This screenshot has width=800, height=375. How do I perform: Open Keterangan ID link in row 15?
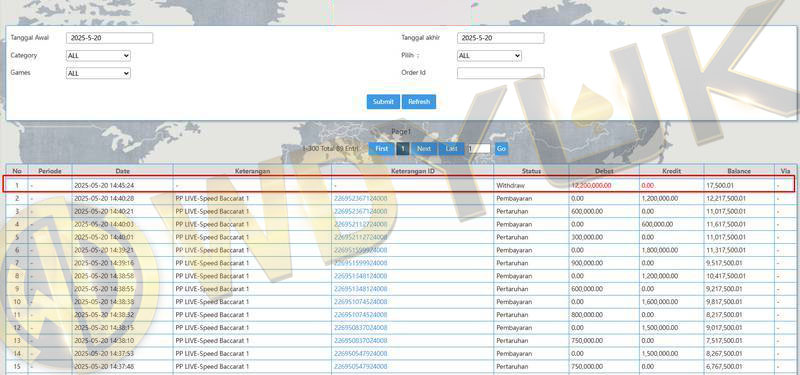pos(360,366)
